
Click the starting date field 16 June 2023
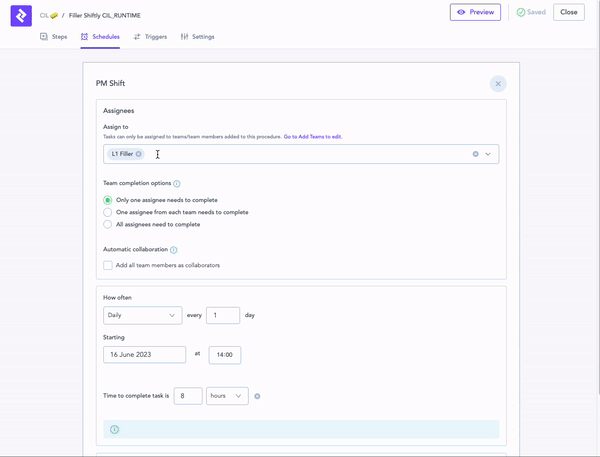point(144,354)
